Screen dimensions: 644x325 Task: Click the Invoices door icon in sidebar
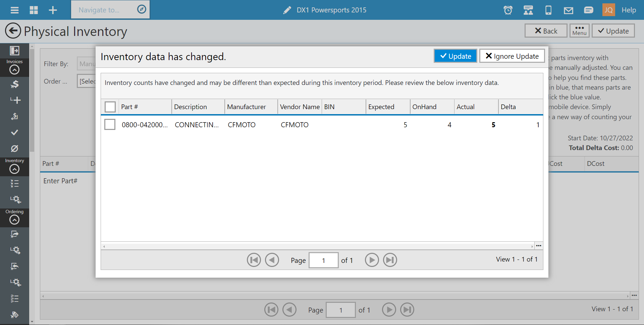[x=14, y=51]
